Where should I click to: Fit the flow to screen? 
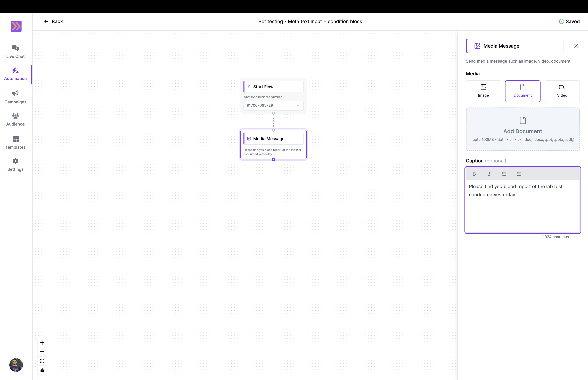coord(42,361)
